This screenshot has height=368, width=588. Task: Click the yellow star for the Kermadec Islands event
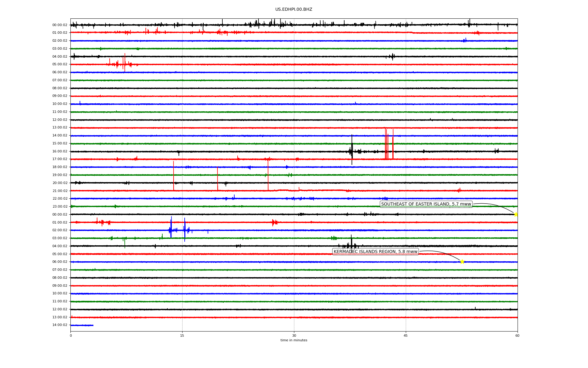coord(462,262)
